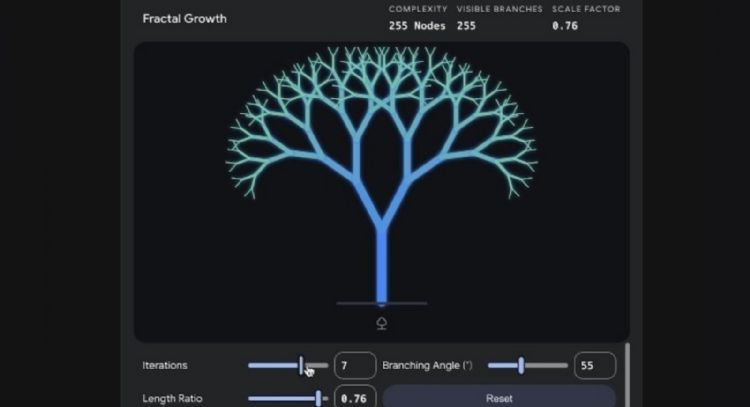750x407 pixels.
Task: Click the Scale Factor value in header
Action: (565, 26)
